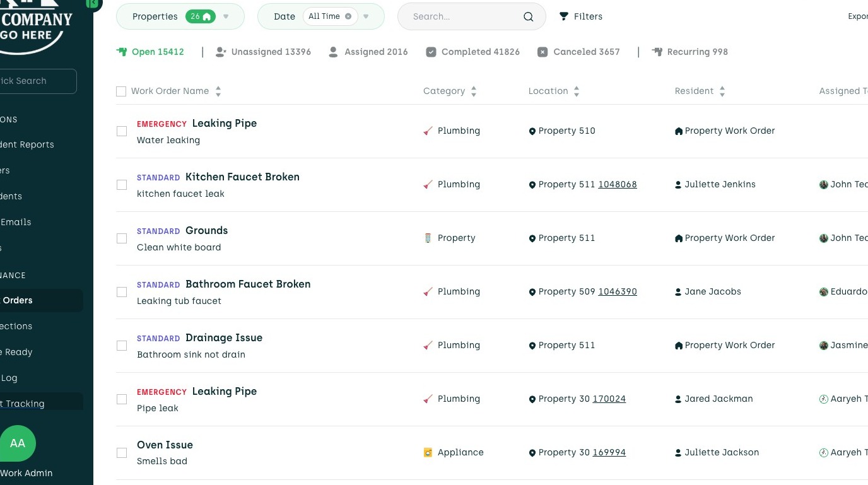Sort by Category column arrows
The image size is (868, 485).
(474, 91)
